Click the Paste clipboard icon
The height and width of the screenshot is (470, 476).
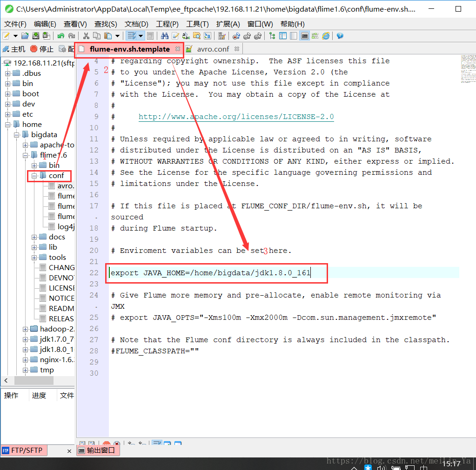click(108, 36)
